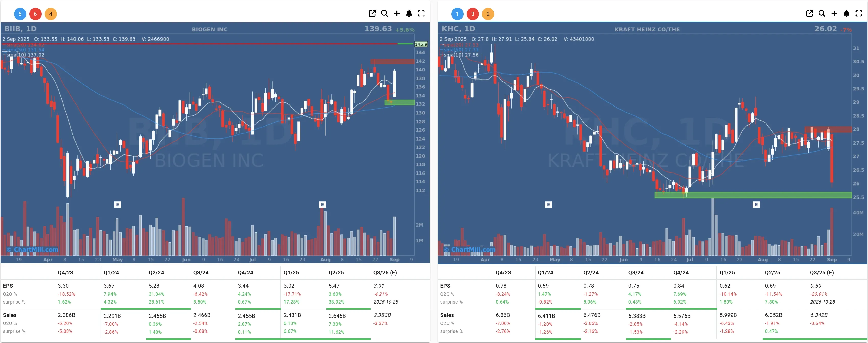This screenshot has width=868, height=343.
Task: Click BIIB Q3/25 (E) column header
Action: [x=385, y=273]
